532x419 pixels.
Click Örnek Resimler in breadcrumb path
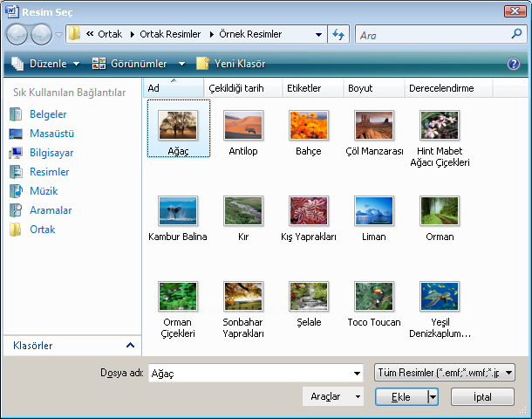[x=250, y=34]
